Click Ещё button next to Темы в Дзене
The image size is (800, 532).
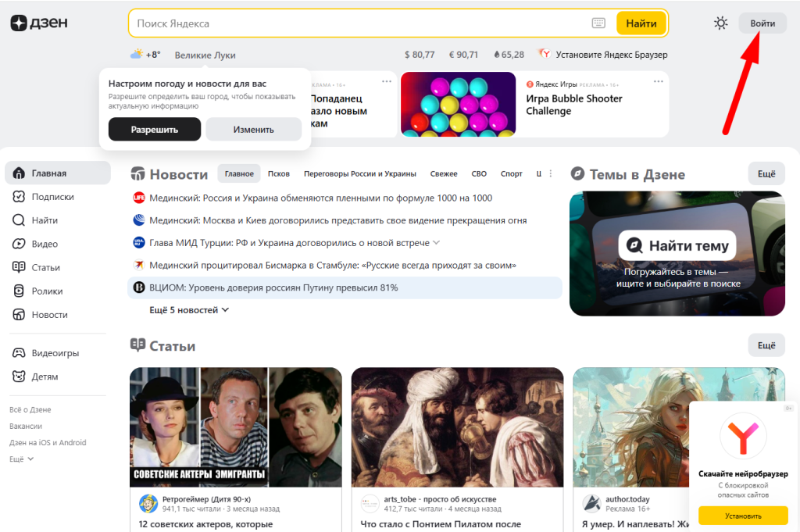point(766,173)
